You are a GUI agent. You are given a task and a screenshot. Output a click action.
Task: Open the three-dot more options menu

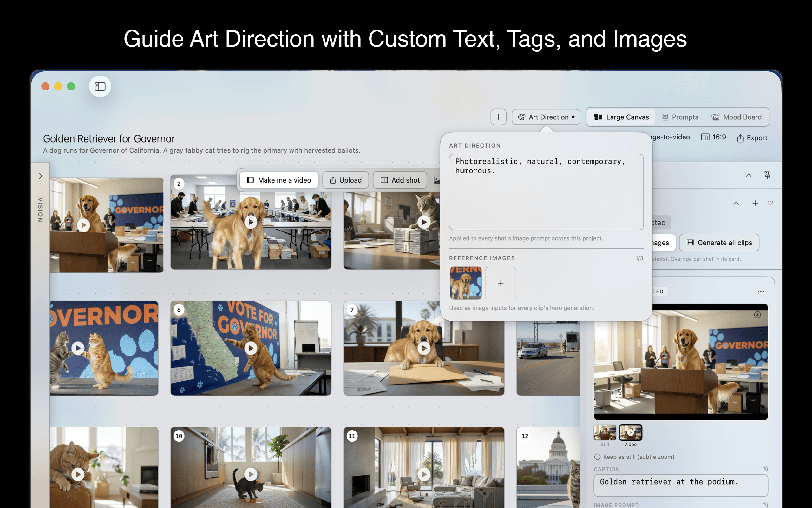coord(761,291)
